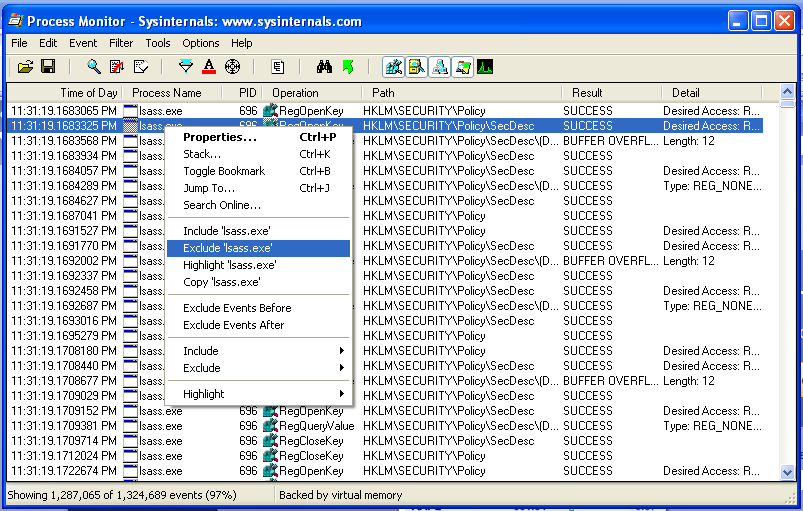The height and width of the screenshot is (511, 803).
Task: Open the Filter funnel icon
Action: [x=185, y=67]
